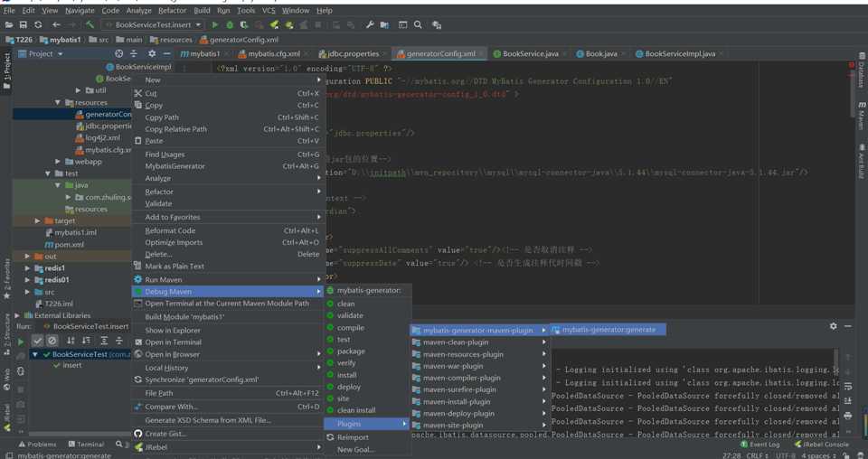Click Reimport in Maven submenu
This screenshot has width=868, height=459.
click(368, 437)
